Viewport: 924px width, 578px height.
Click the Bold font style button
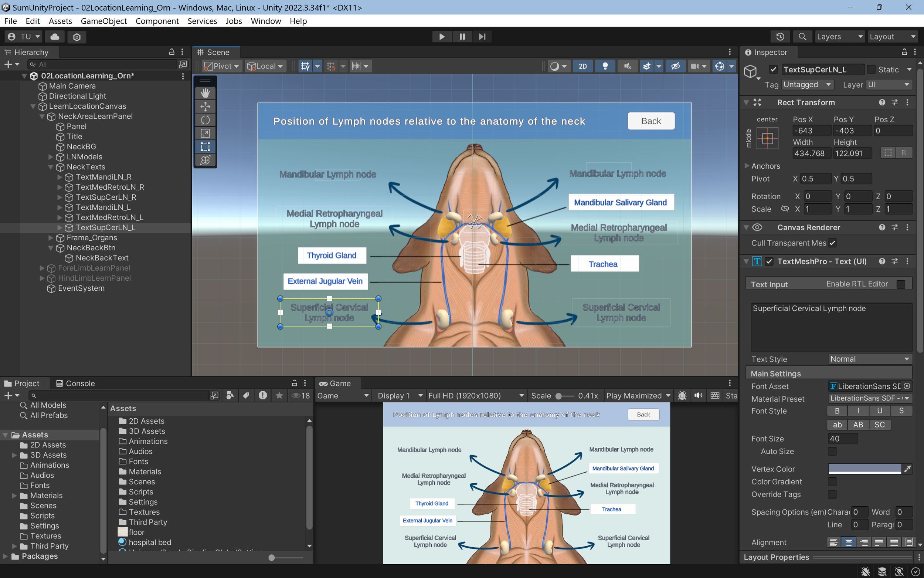pyautogui.click(x=837, y=411)
